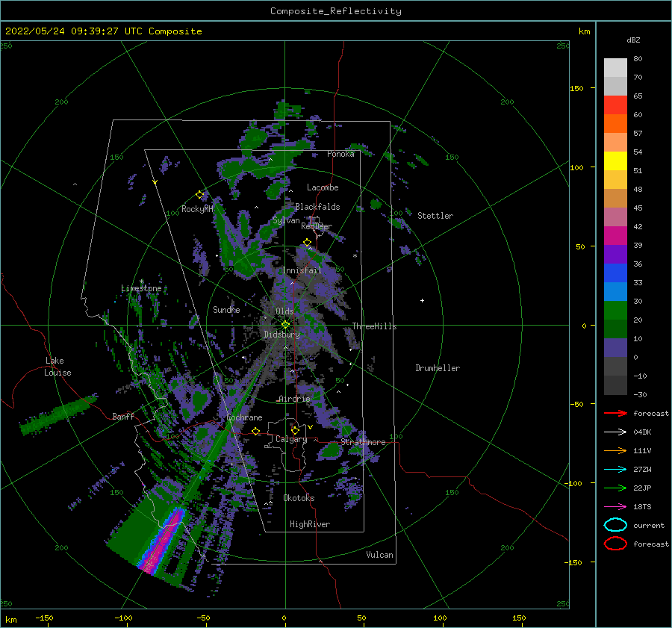Click the 80 dBZ light gray swatch
Image resolution: width=672 pixels, height=628 pixels.
tap(615, 68)
